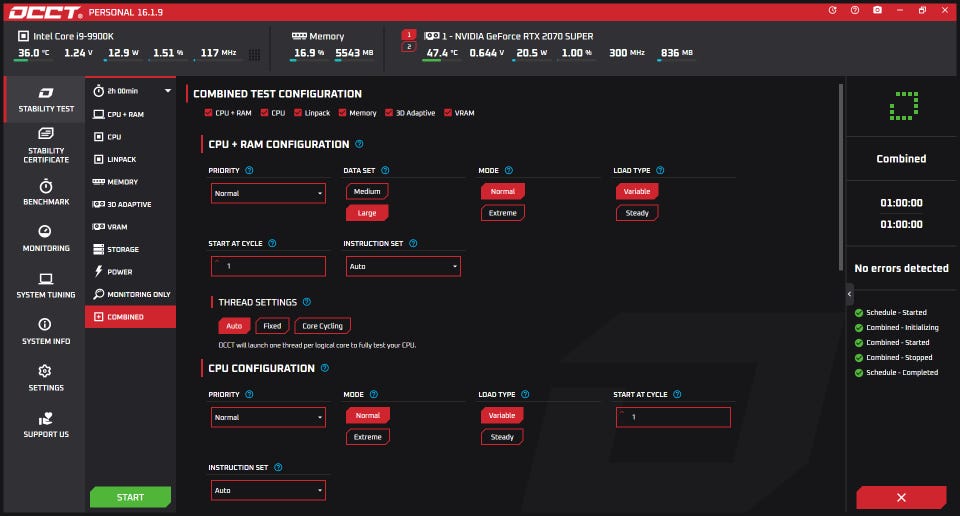Open the Stability Certificate section
Screen dimensions: 960x516
(x=46, y=146)
